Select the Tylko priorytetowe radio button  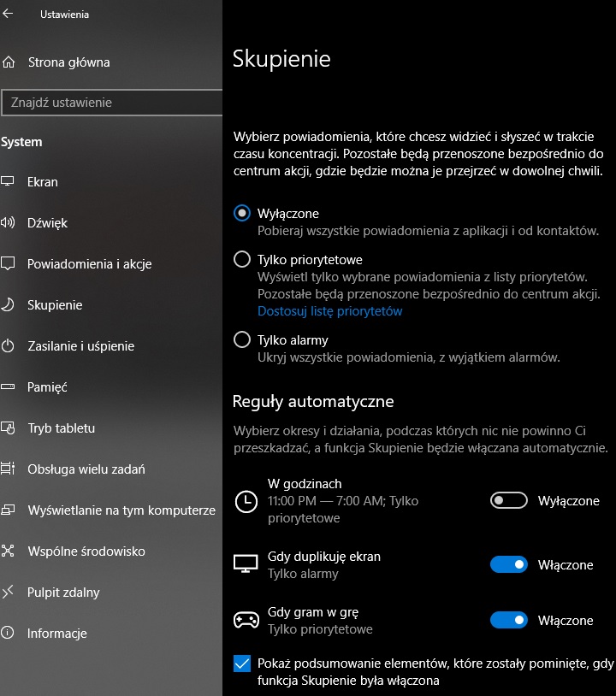[x=242, y=260]
